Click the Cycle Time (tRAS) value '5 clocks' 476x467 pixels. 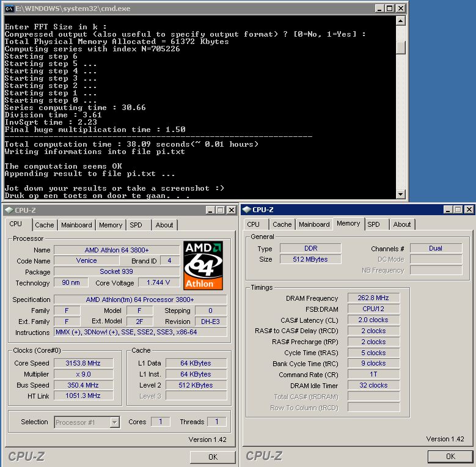pos(374,353)
